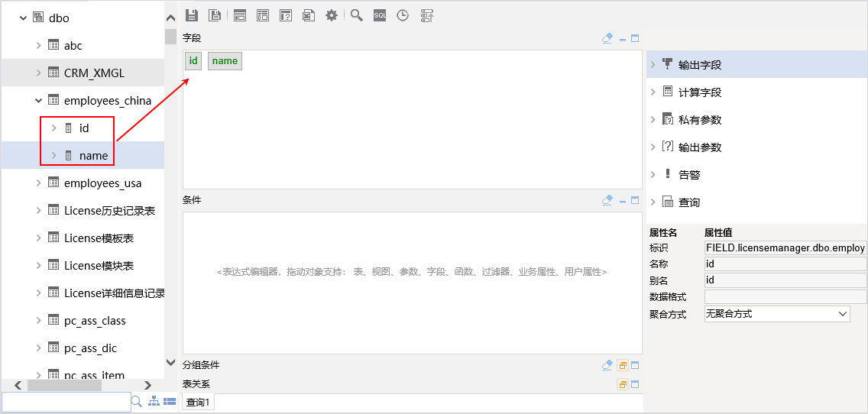Select the pc_ass_dic table

(90, 348)
